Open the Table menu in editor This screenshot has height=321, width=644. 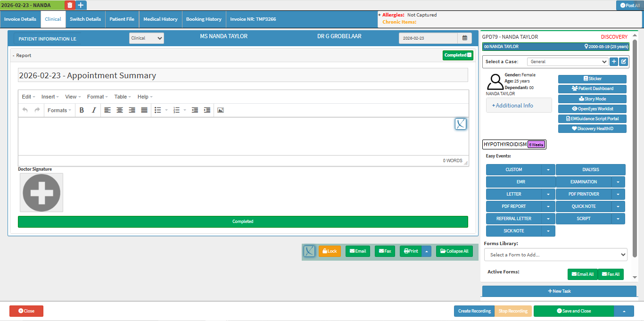coord(123,97)
